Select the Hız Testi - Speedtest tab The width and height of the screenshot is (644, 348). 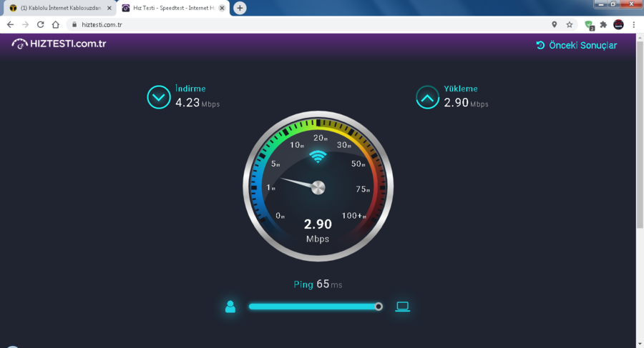click(174, 8)
